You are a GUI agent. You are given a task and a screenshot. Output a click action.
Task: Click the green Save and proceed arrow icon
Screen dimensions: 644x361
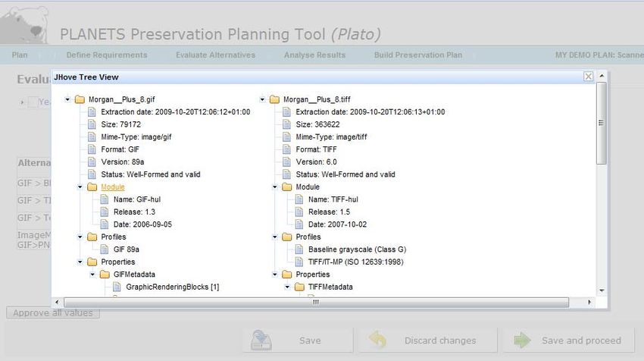coord(522,340)
